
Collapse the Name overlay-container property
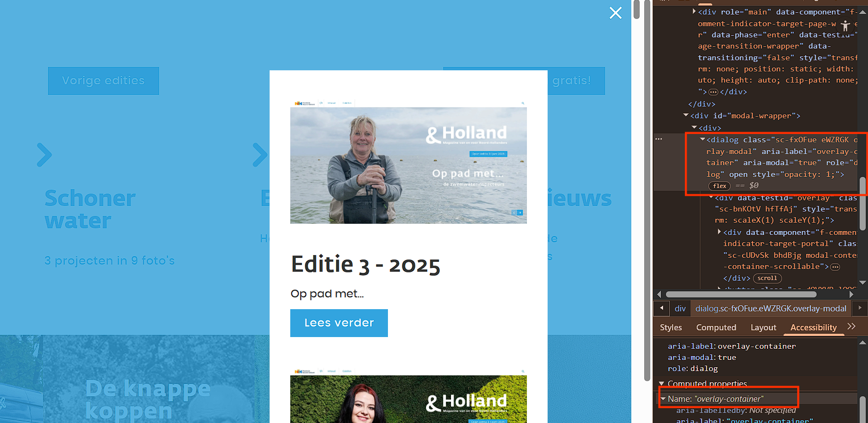click(x=663, y=398)
